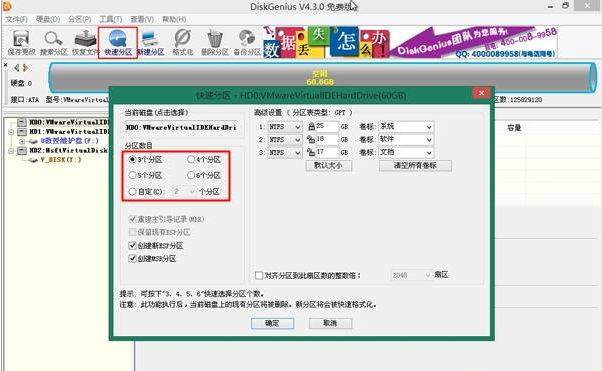Toggle Create new ESP partition checkbox
The height and width of the screenshot is (371, 602).
coord(132,245)
